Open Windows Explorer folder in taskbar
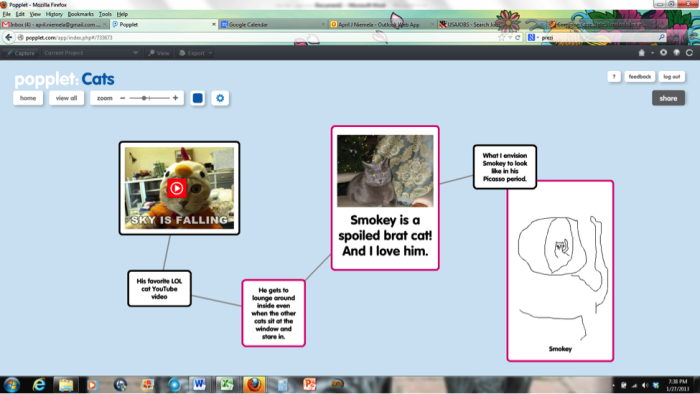The image size is (700, 394). point(66,385)
